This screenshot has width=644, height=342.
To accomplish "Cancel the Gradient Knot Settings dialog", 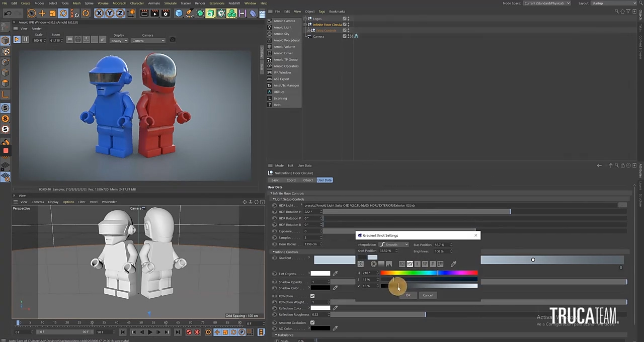I will (x=427, y=295).
